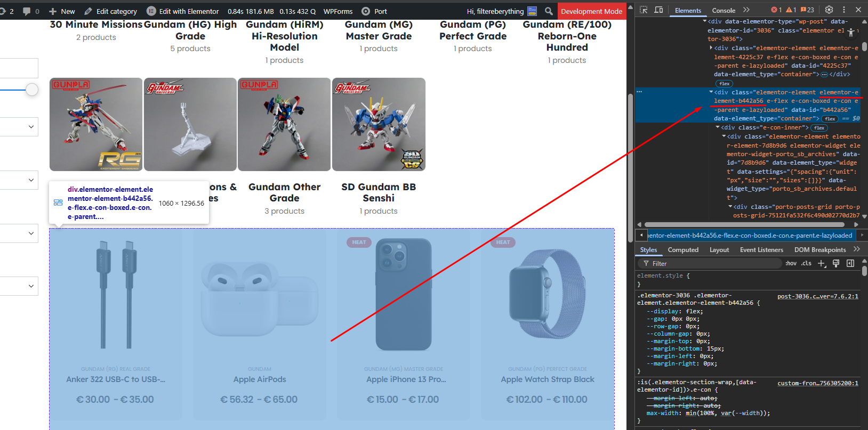Switch to the Console tab
This screenshot has width=868, height=430.
724,10
